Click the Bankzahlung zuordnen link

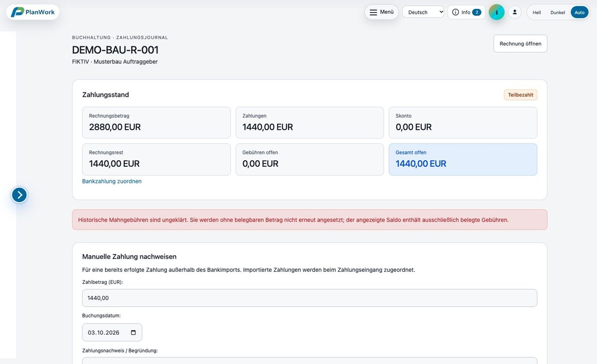[112, 181]
